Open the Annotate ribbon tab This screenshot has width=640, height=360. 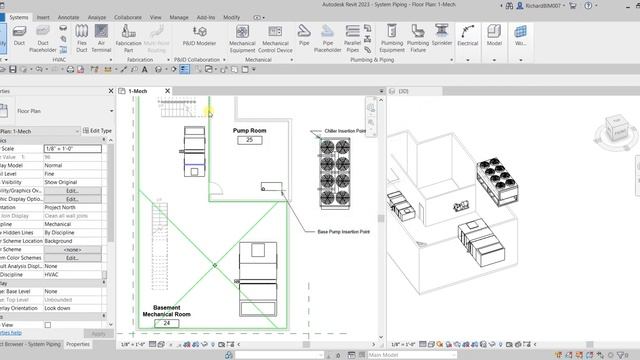[x=68, y=18]
